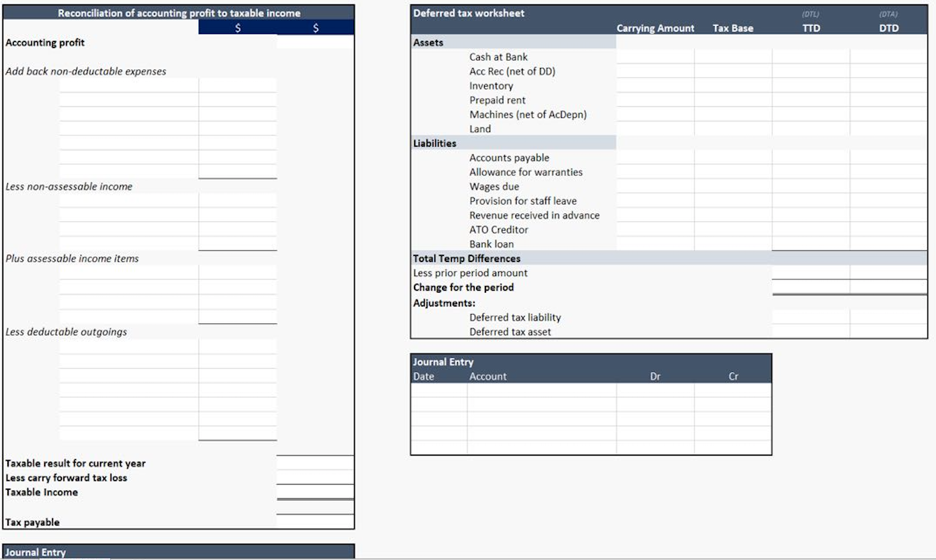Viewport: 936px width, 560px height.
Task: Select the 'Plus assessable income items' label
Action: pyautogui.click(x=72, y=259)
